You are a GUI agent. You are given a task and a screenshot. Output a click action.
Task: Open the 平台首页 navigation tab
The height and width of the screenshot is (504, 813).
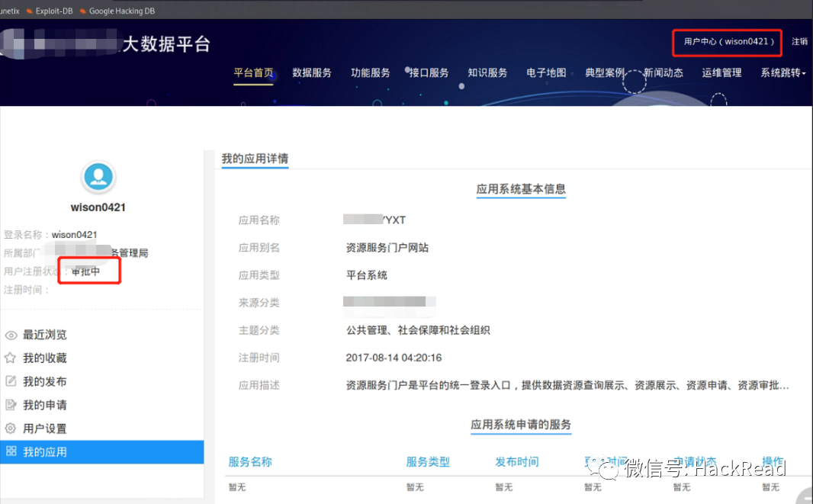(253, 72)
